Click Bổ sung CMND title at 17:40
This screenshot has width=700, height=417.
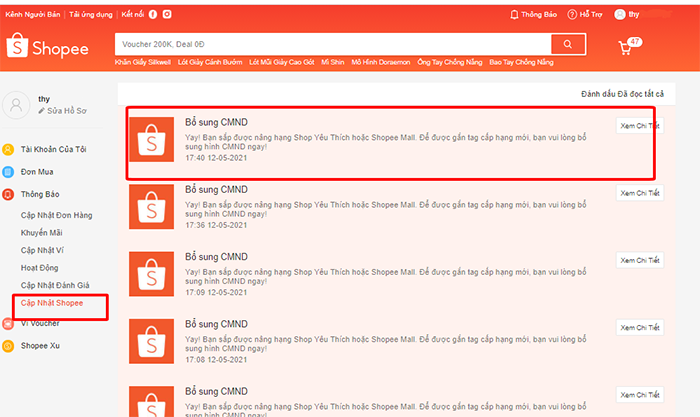pos(217,122)
